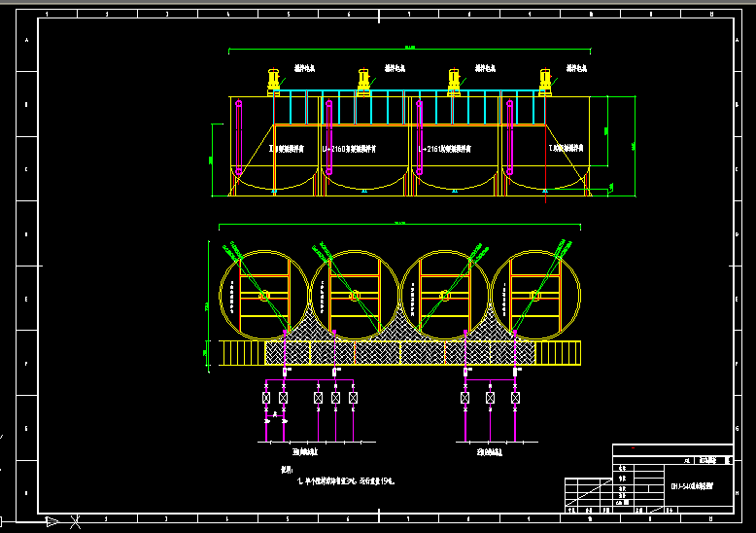Select the left striped grating end of the walkway
This screenshot has height=533, width=756.
[x=242, y=353]
